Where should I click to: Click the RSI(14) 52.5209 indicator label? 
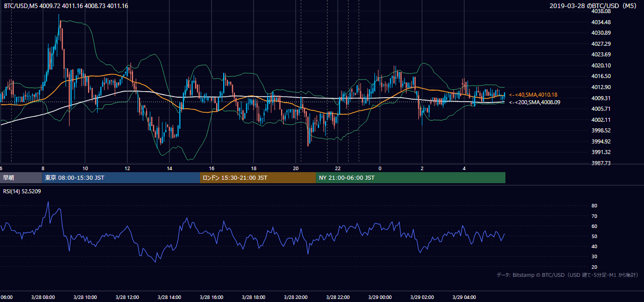pyautogui.click(x=21, y=191)
